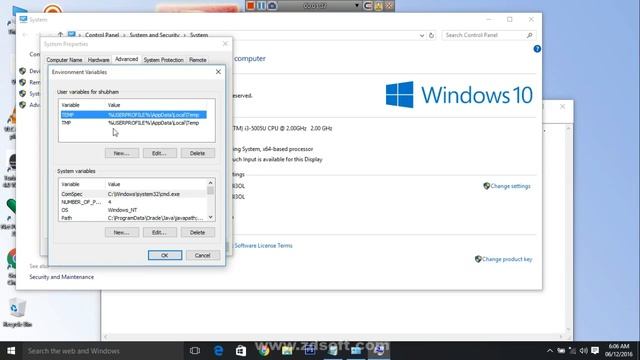Pause the screen recording
The height and width of the screenshot is (360, 640).
pos(261,6)
